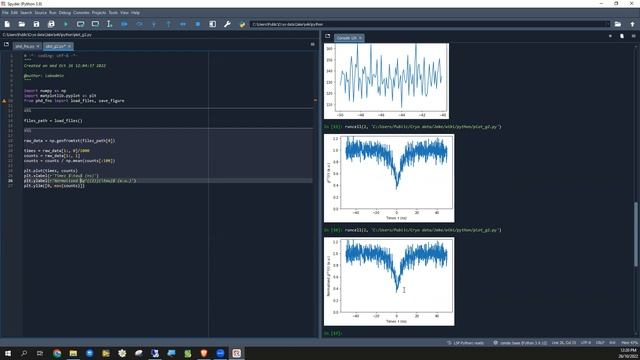Viewport: 640px width, 360px height.
Task: Click the working directory path field
Action: coord(429,24)
